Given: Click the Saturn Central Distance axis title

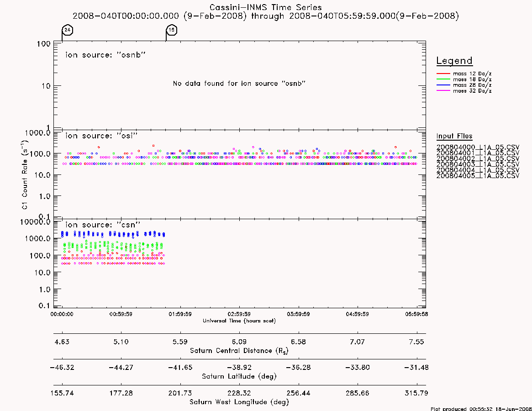Looking at the screenshot, I should tap(239, 351).
